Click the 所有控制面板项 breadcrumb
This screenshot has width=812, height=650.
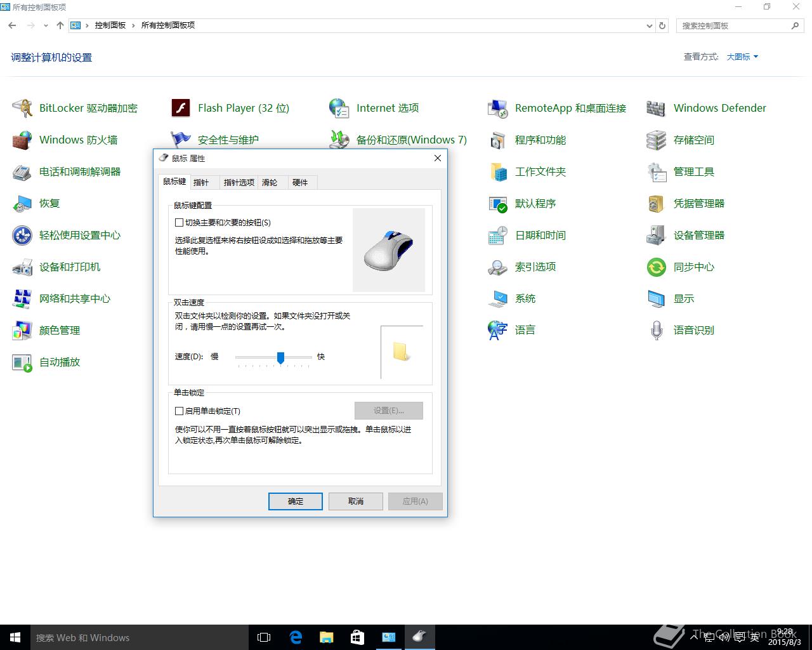(167, 25)
